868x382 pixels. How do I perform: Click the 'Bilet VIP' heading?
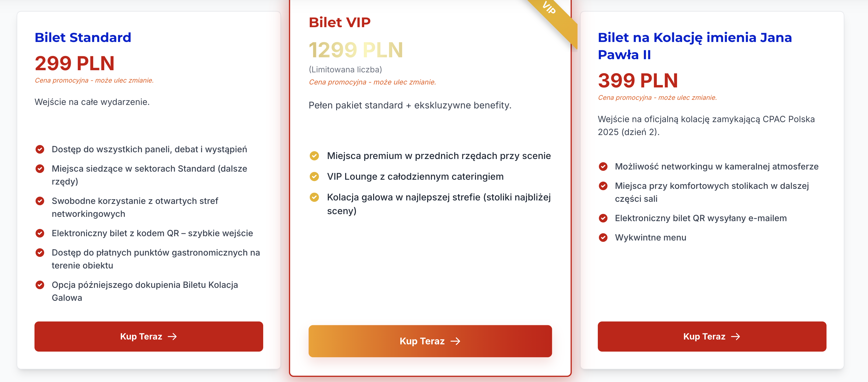pos(339,23)
